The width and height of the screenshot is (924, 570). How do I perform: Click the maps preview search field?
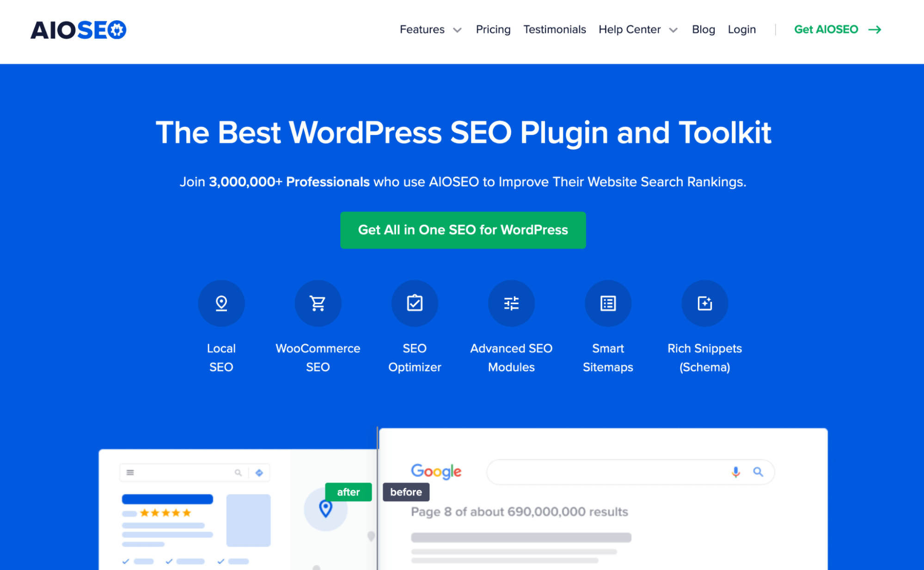tap(195, 472)
